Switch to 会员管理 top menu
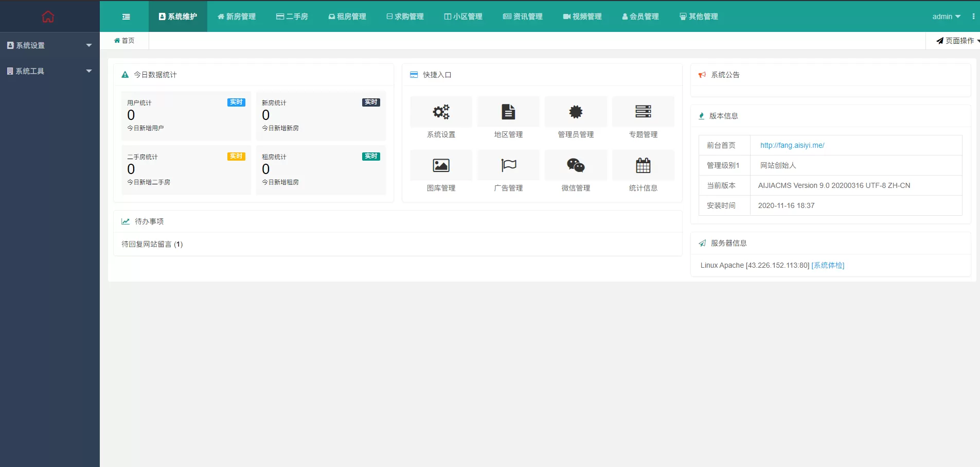 (x=640, y=16)
